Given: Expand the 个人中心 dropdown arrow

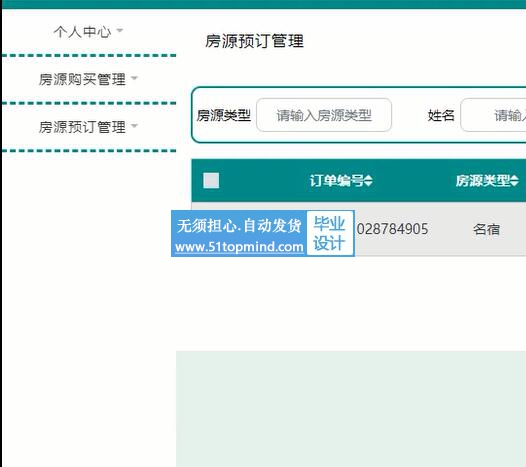Looking at the screenshot, I should pyautogui.click(x=119, y=31).
